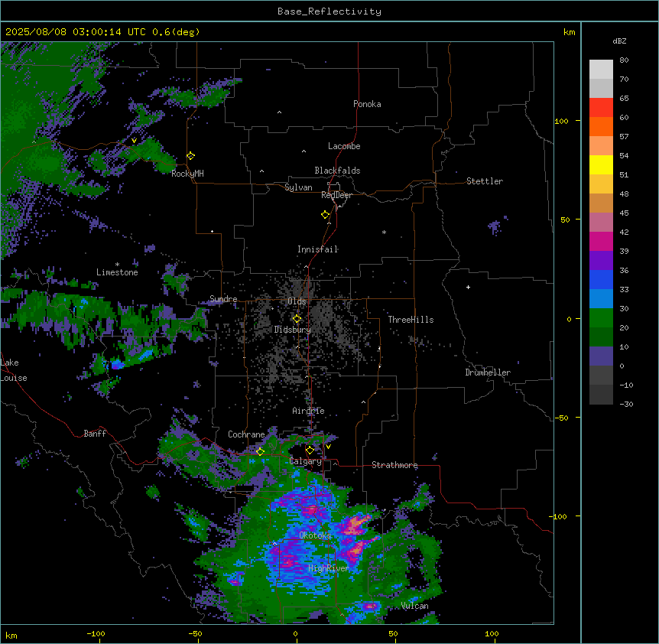Click the yellow diamond marker above Calgary label

point(310,450)
